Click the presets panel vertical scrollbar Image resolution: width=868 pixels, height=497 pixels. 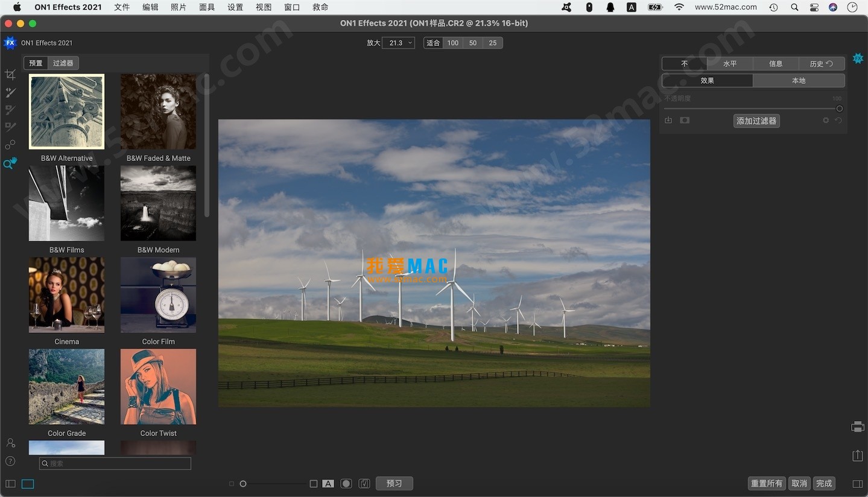point(207,145)
